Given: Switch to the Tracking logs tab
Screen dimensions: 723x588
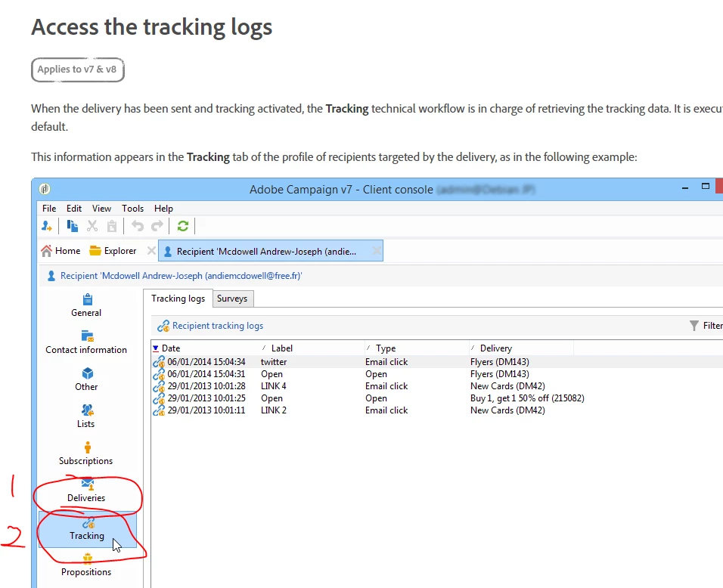Looking at the screenshot, I should pyautogui.click(x=178, y=299).
